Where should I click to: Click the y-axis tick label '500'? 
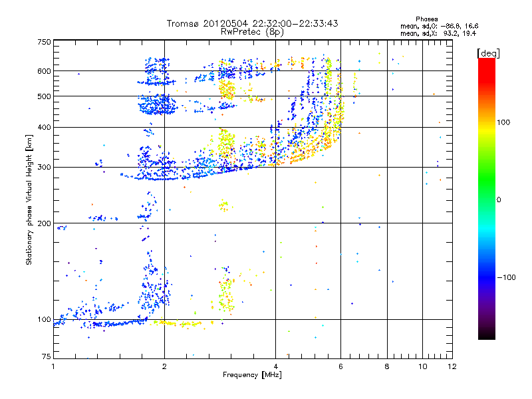44,96
